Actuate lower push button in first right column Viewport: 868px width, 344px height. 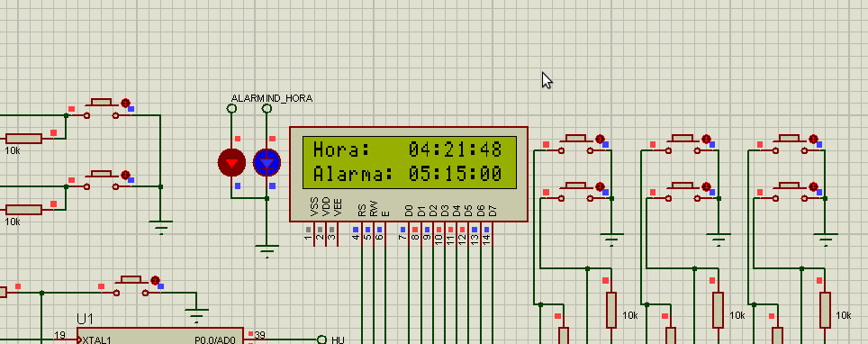tap(575, 191)
